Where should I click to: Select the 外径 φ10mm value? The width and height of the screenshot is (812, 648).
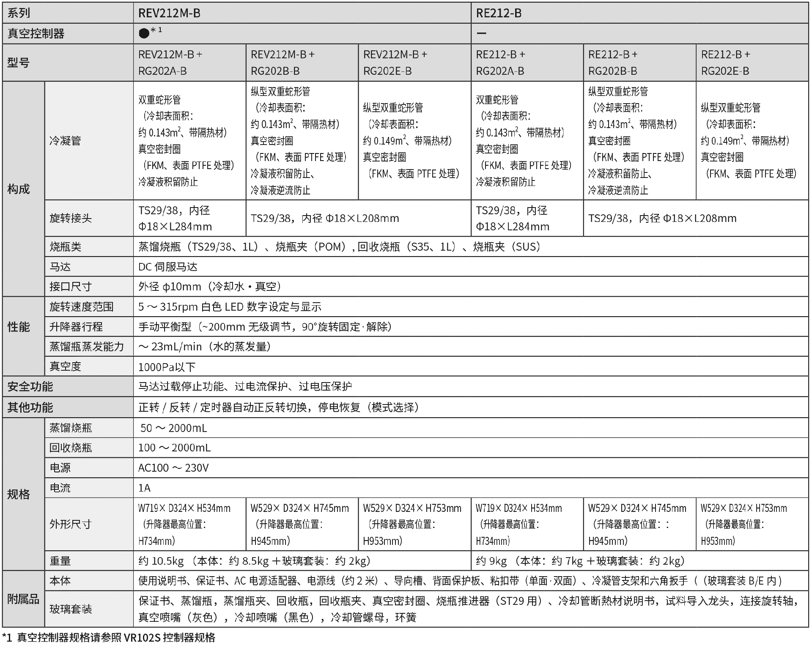pos(210,287)
